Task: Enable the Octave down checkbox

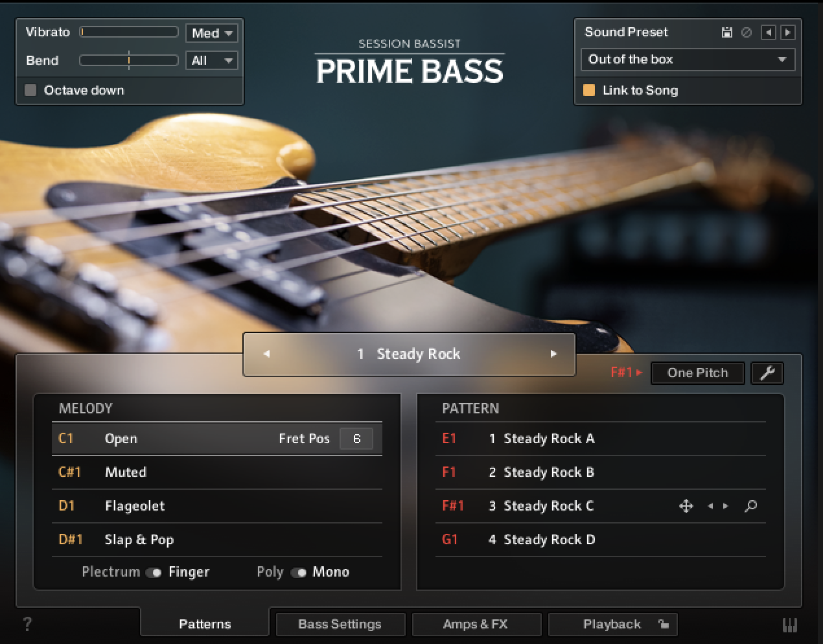Action: pos(30,90)
